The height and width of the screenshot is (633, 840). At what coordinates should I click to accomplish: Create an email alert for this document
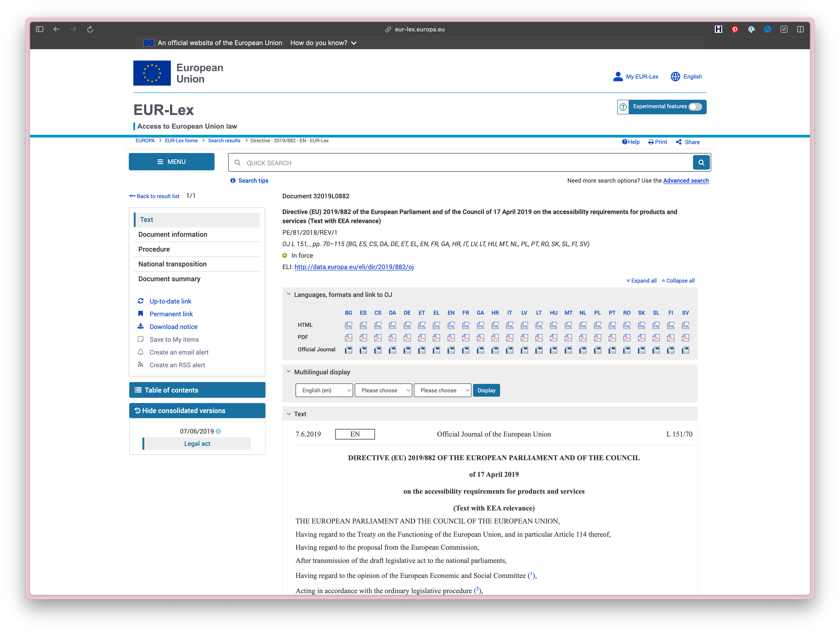(x=179, y=352)
